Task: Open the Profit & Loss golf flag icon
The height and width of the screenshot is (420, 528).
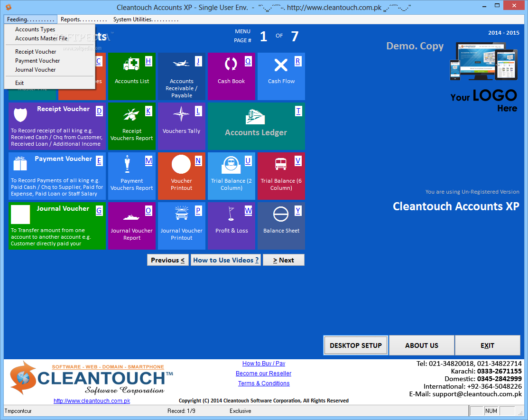Action: tap(231, 214)
